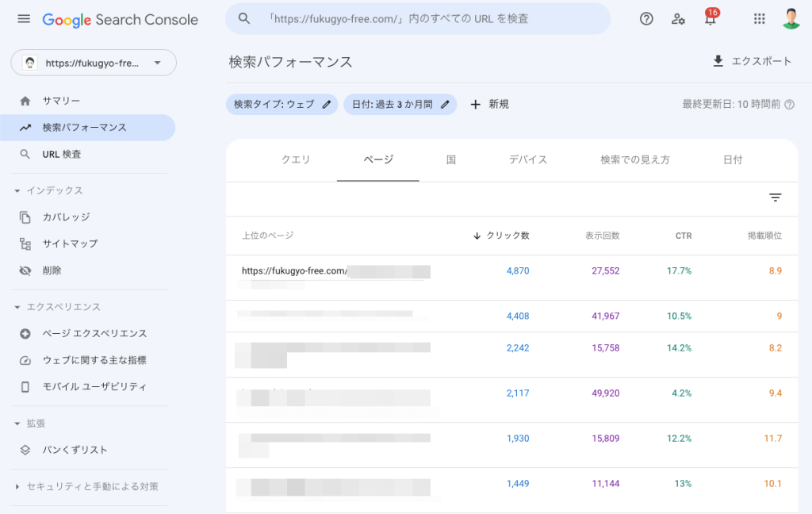The width and height of the screenshot is (812, 514).
Task: Sort by 表示回数 column header
Action: (x=603, y=236)
